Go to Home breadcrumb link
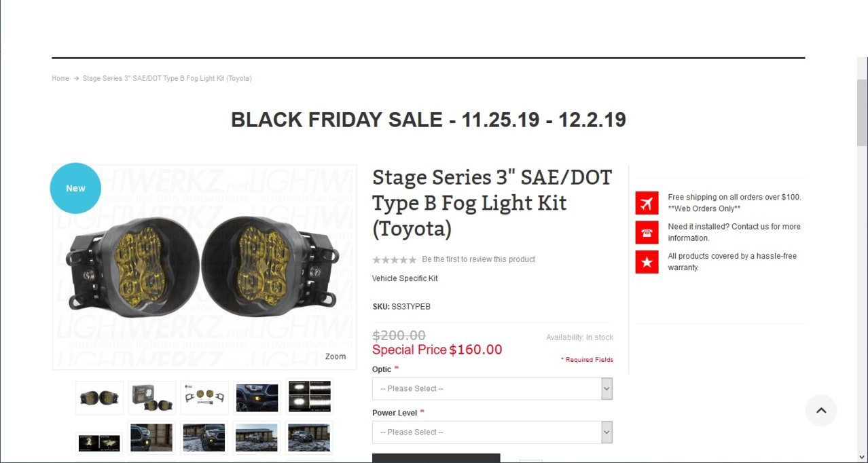Viewport: 868px width, 463px height. (60, 79)
